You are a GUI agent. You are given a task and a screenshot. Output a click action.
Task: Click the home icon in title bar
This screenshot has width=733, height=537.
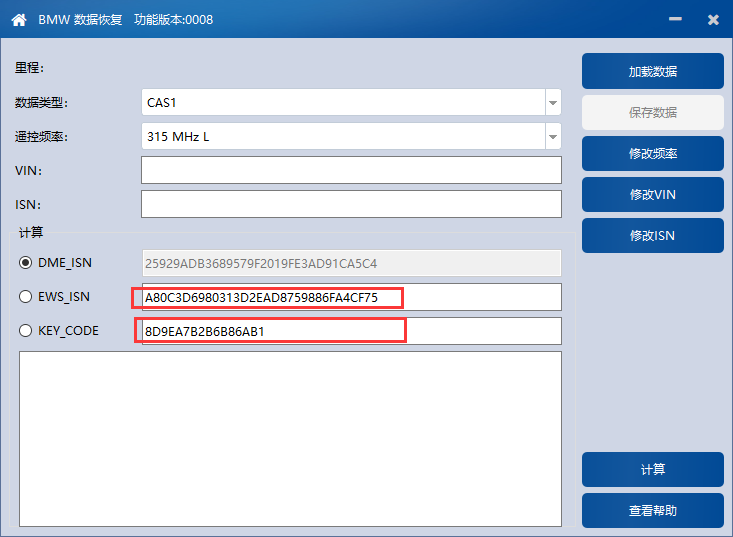click(x=19, y=20)
